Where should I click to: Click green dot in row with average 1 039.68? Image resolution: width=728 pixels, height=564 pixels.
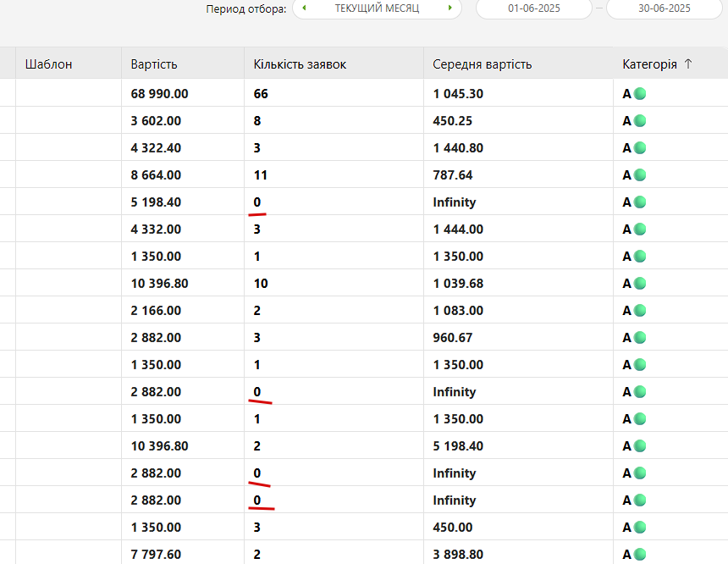pos(640,284)
